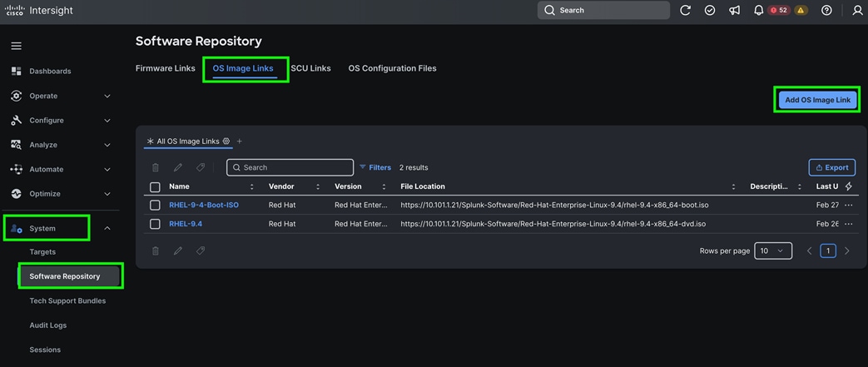Click the Automate sidebar icon

pyautogui.click(x=16, y=170)
